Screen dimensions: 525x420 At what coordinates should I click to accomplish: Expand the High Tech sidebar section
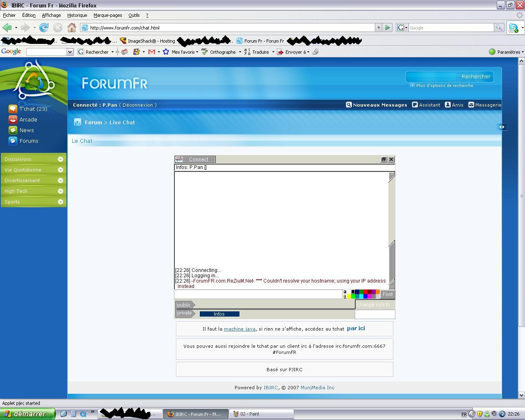(x=60, y=191)
